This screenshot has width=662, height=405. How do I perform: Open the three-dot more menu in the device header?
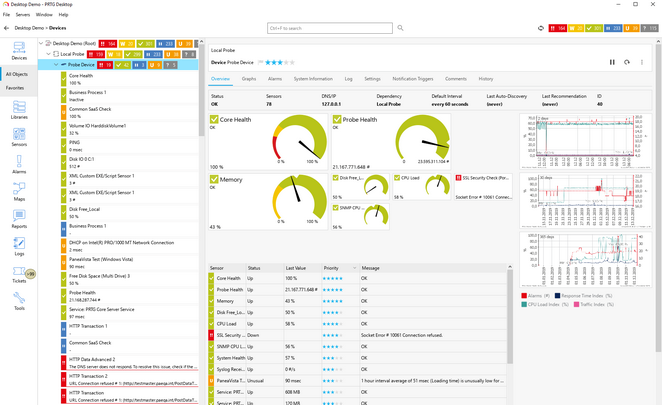click(x=642, y=62)
